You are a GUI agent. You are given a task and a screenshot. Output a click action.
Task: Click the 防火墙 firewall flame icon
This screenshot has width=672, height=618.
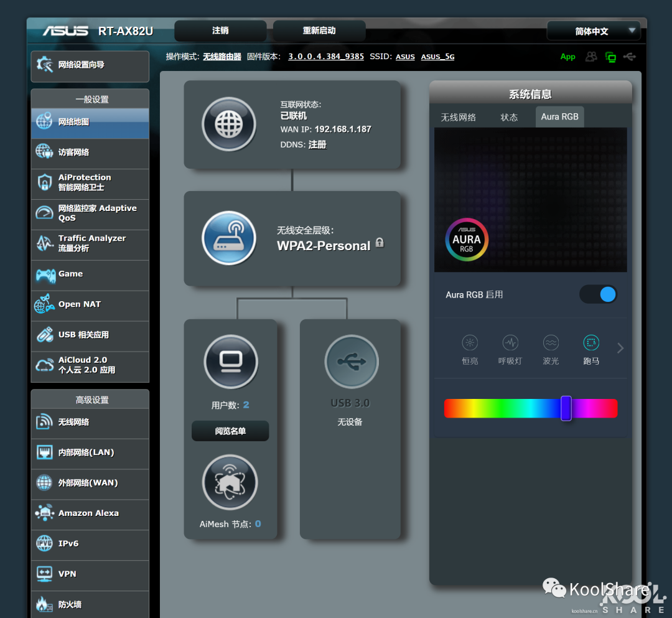coord(45,605)
